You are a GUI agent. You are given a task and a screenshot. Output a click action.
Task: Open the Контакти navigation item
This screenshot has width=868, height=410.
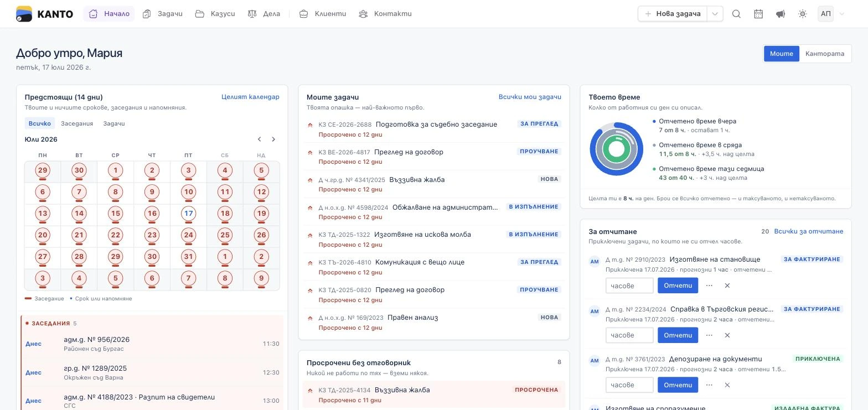tap(385, 14)
